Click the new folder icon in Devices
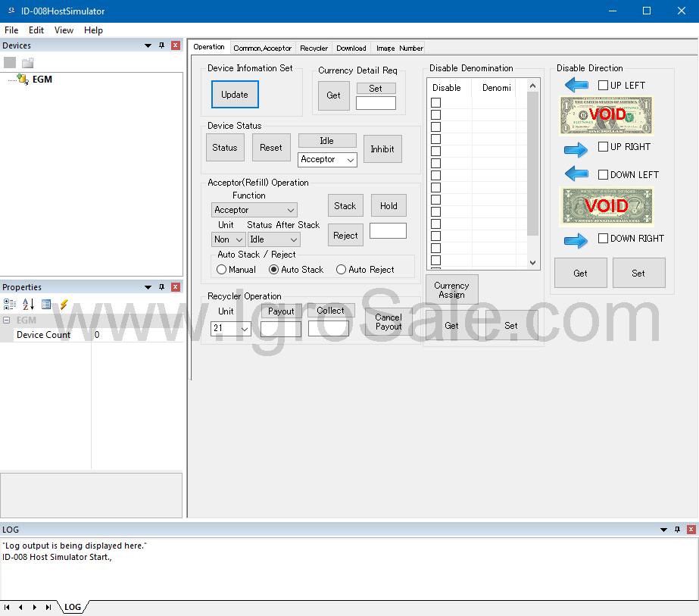 (28, 63)
